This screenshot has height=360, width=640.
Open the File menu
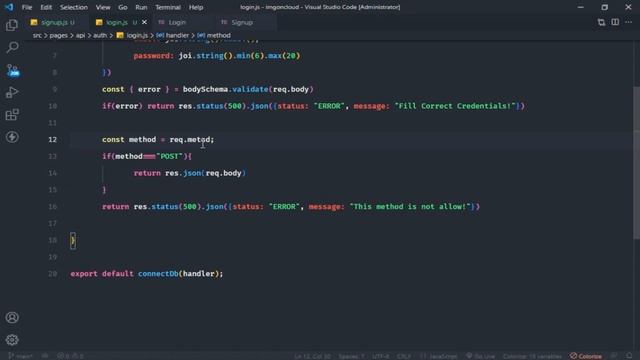click(x=27, y=7)
